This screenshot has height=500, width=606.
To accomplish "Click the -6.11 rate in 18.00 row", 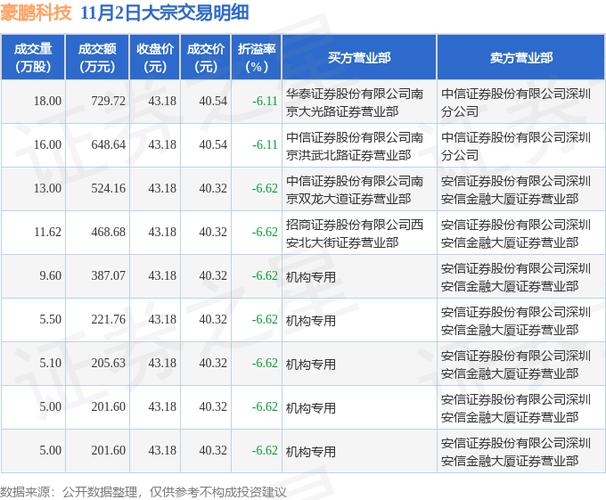I will (x=265, y=101).
